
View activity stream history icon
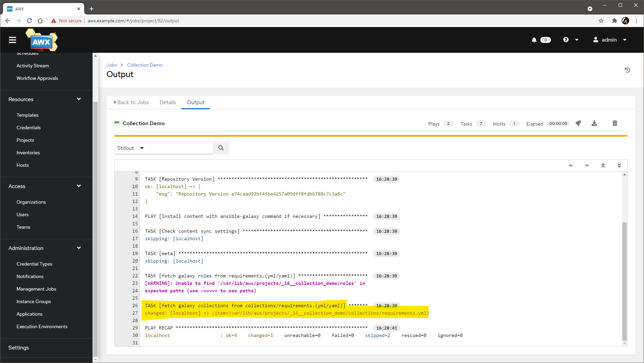627,70
